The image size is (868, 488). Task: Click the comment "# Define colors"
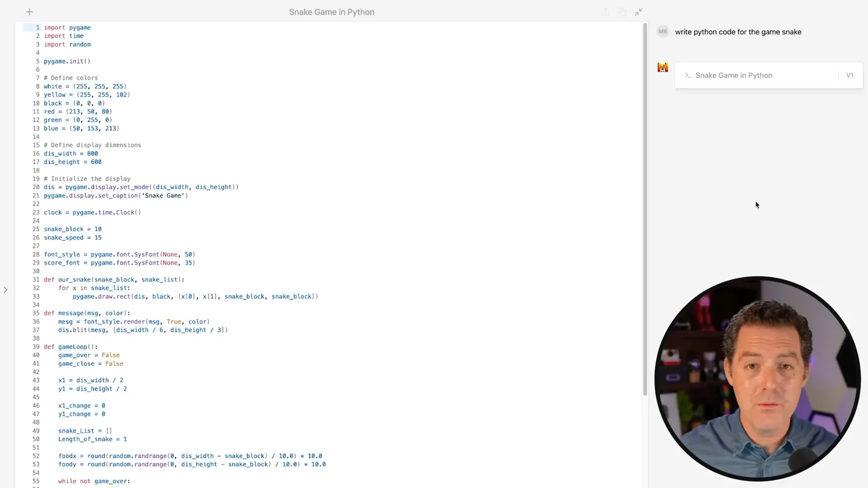(x=71, y=78)
